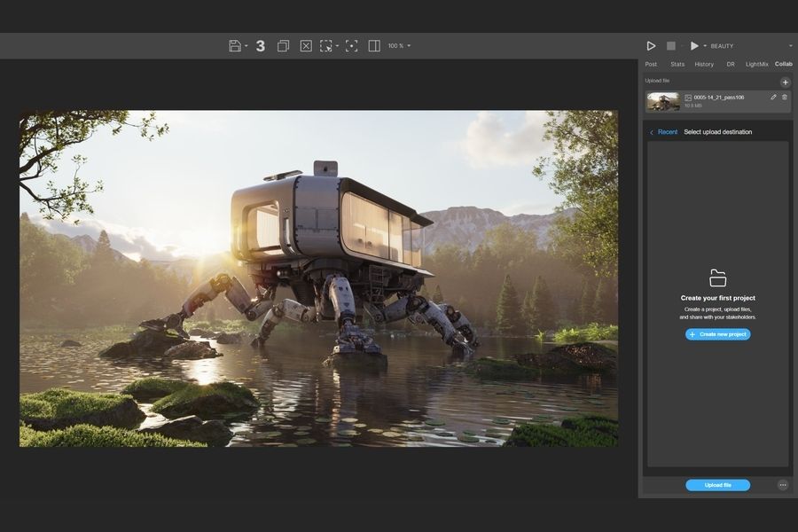Open the BEAUTY render element dropdown
Screen dimensions: 798x532
(x=751, y=46)
